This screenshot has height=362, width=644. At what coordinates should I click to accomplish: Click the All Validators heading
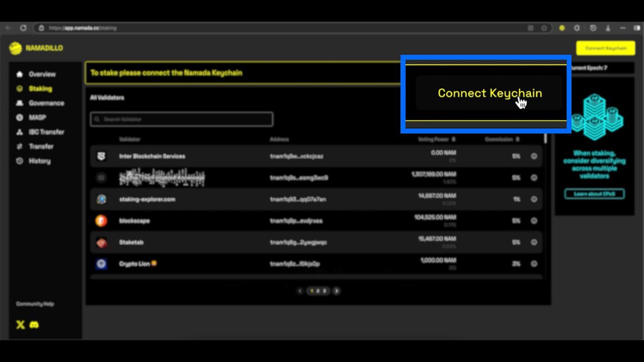click(107, 98)
